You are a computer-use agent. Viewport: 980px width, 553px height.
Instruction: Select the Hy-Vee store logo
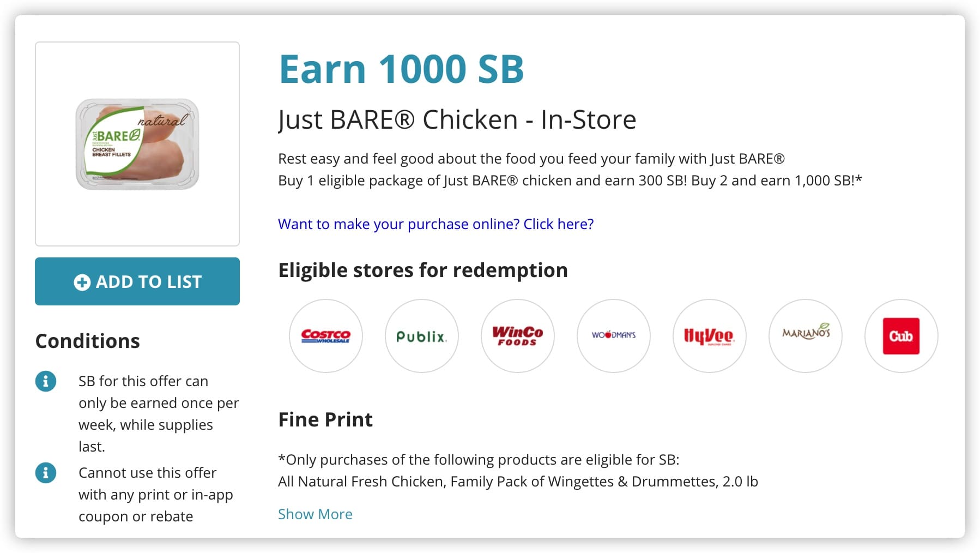tap(709, 336)
